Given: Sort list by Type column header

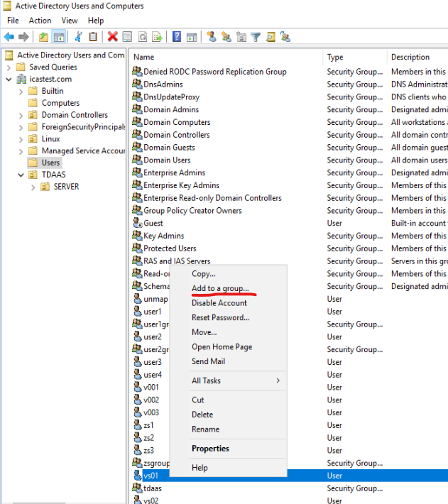Looking at the screenshot, I should click(x=355, y=57).
